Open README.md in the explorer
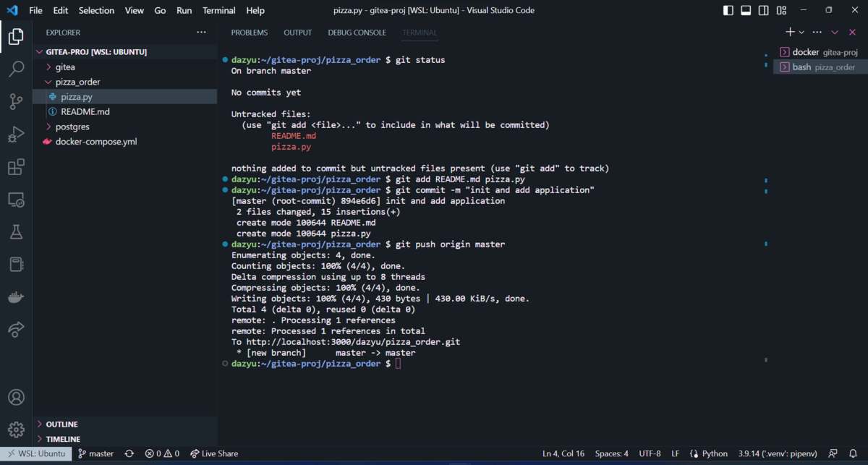Viewport: 868px width, 465px height. point(124,111)
